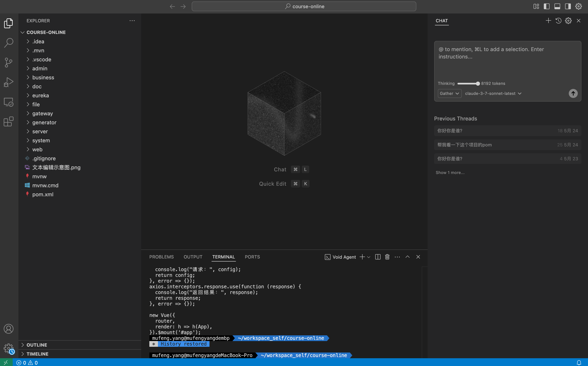The height and width of the screenshot is (366, 588).
Task: Expand the TIMELINE section
Action: pos(80,354)
